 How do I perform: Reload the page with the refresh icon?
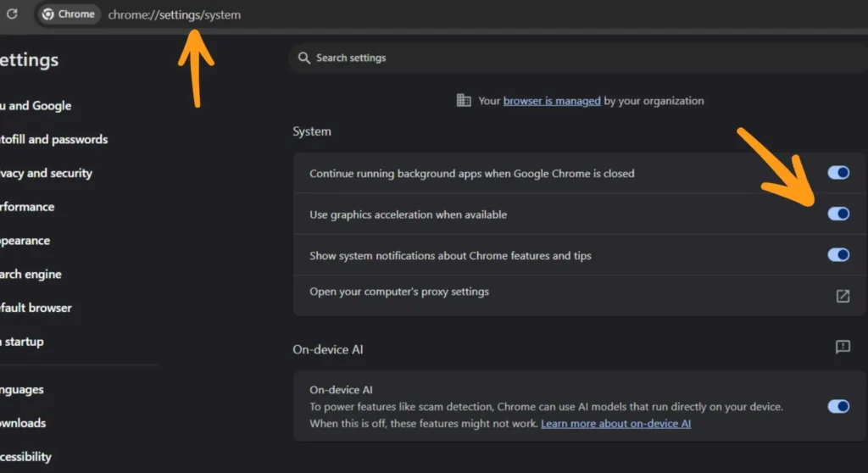click(12, 14)
